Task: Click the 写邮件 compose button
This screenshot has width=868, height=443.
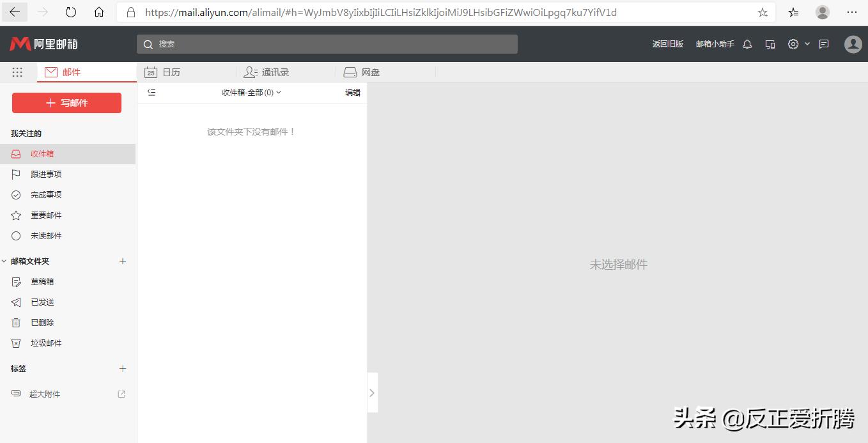Action: pyautogui.click(x=66, y=102)
